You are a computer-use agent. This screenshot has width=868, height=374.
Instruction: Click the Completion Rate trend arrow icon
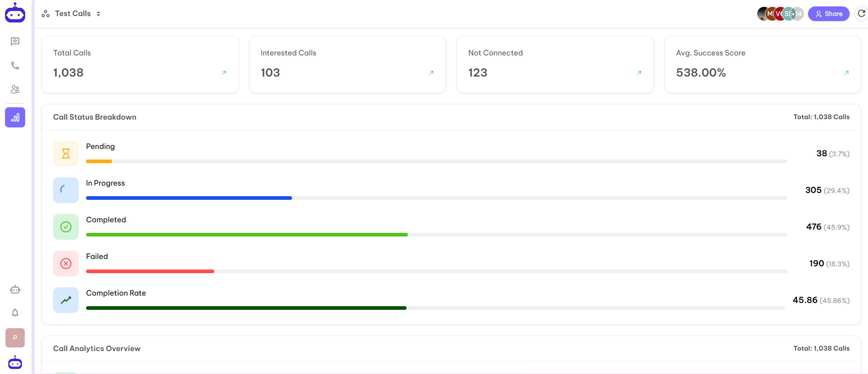click(65, 300)
